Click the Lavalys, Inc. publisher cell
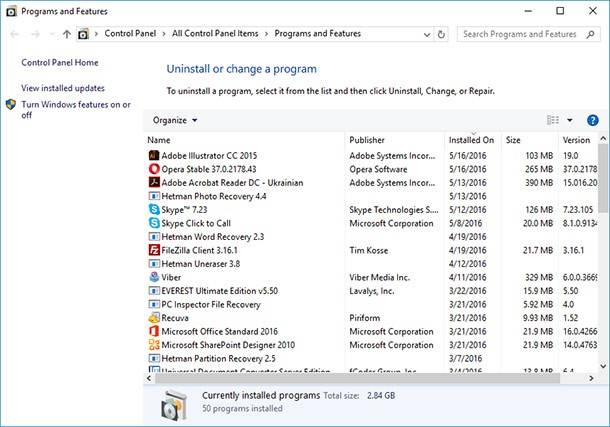 click(x=372, y=291)
